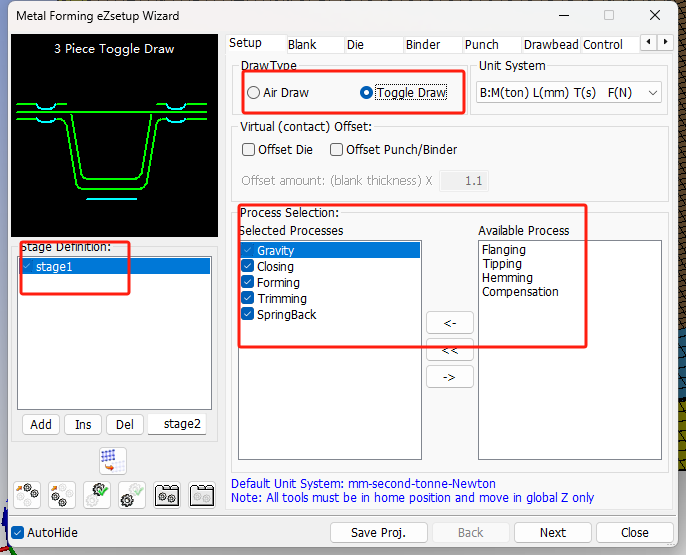Viewport: 686px width, 555px height.
Task: Open the Binder tab
Action: click(432, 45)
